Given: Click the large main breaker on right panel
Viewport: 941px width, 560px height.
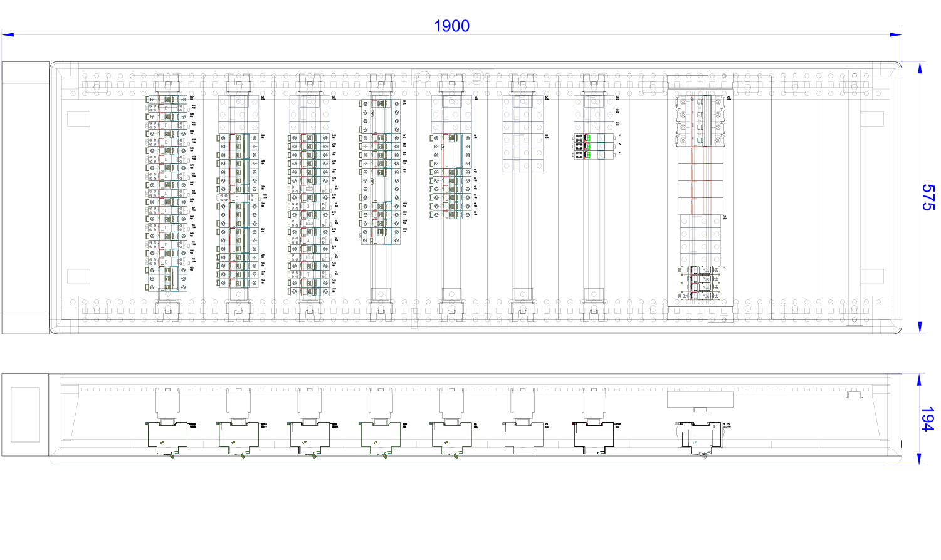Looking at the screenshot, I should (700, 121).
